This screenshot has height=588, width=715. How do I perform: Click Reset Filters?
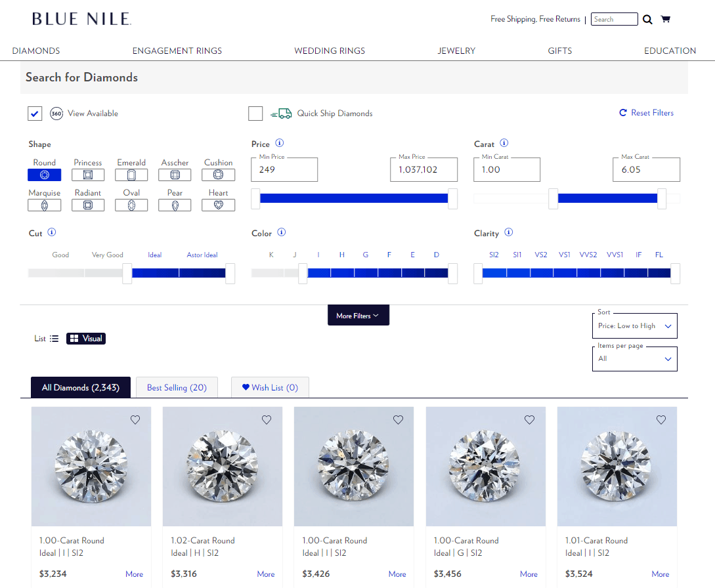point(646,112)
